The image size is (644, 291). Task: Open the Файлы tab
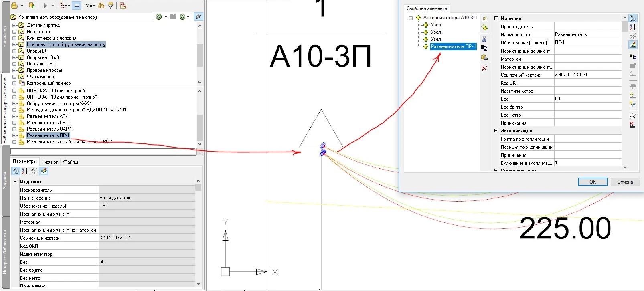[71, 162]
